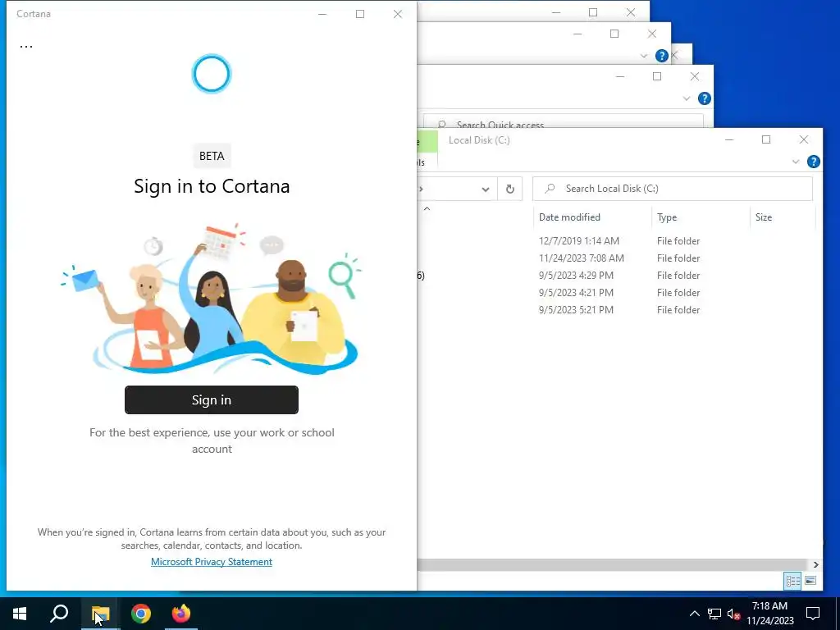
Task: Open help in second background Explorer window
Action: [662, 56]
